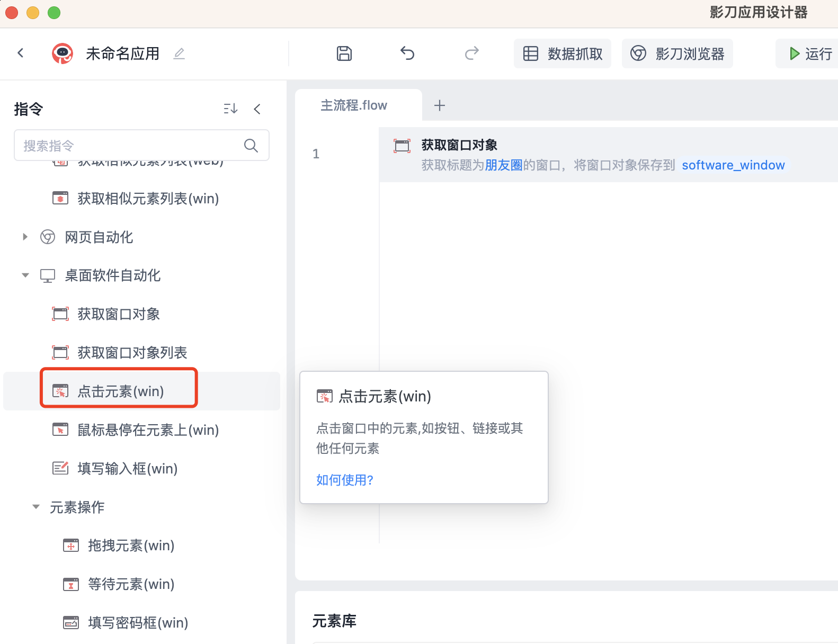Click the undo arrow icon

click(407, 53)
